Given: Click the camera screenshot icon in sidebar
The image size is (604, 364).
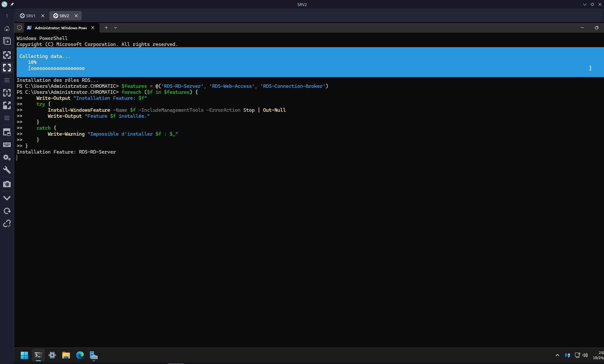Looking at the screenshot, I should pyautogui.click(x=7, y=184).
